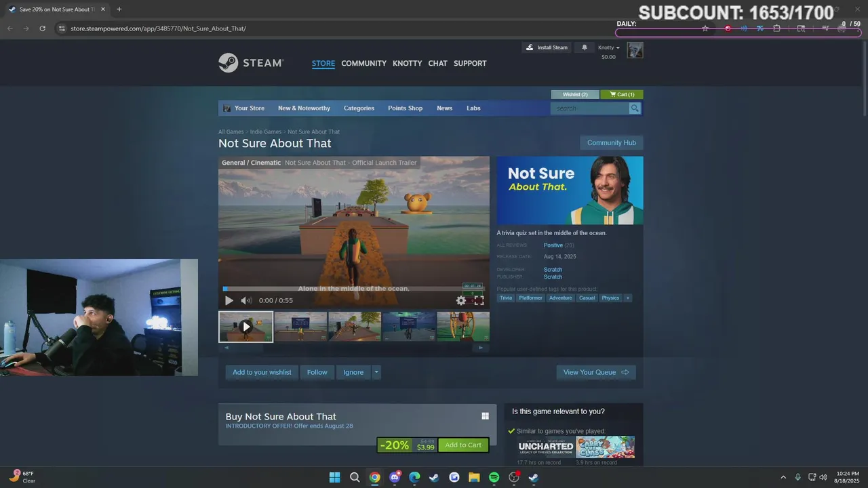
Task: Expand more tags with the plus button
Action: pyautogui.click(x=627, y=298)
